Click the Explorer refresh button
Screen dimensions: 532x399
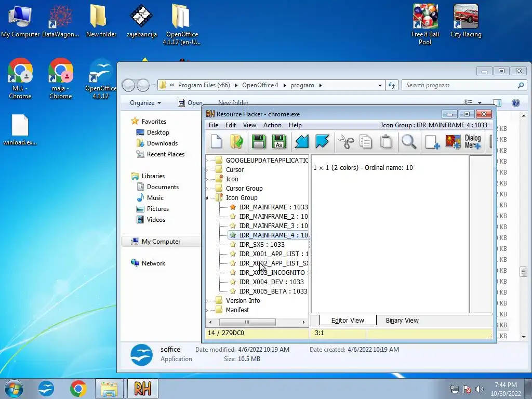pos(392,86)
